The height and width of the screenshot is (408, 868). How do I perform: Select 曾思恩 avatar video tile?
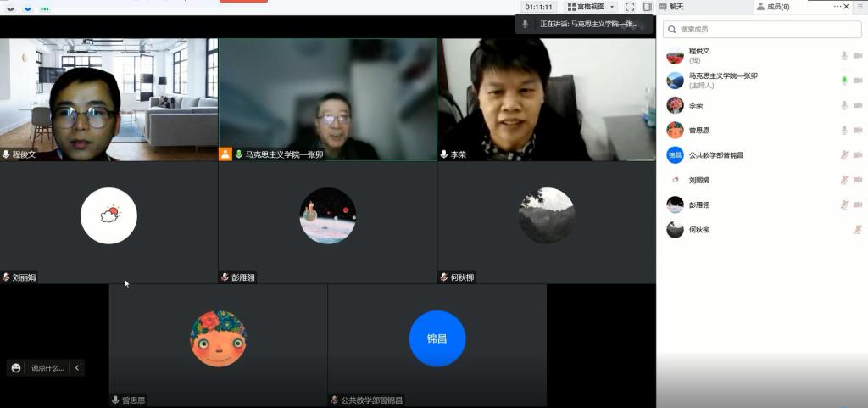[218, 338]
